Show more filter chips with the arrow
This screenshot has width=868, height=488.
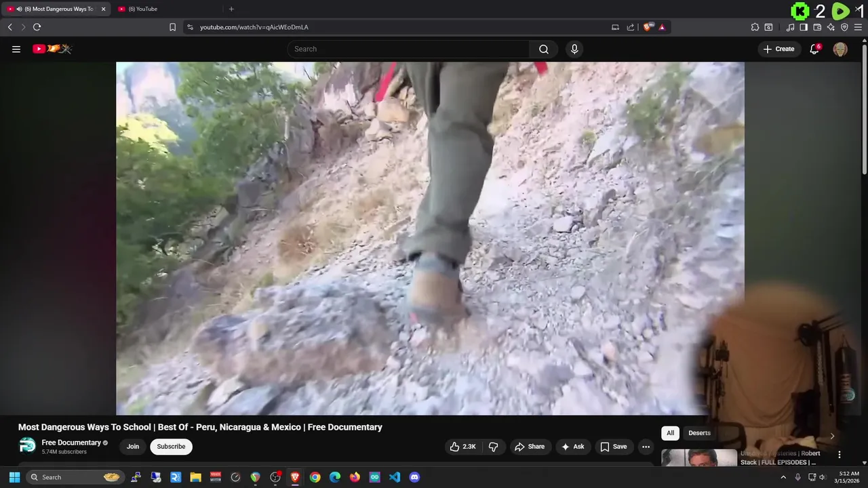[x=832, y=436]
